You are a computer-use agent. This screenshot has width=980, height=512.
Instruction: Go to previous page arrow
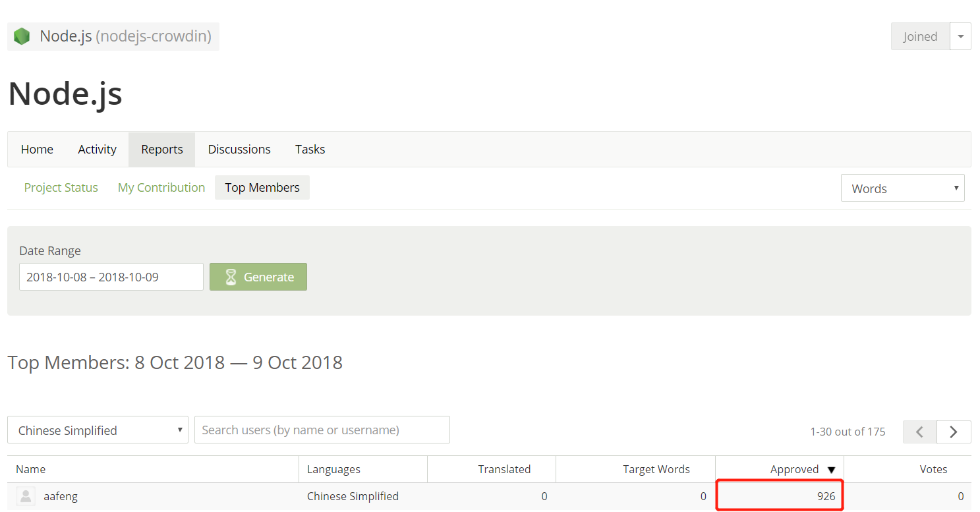click(920, 432)
